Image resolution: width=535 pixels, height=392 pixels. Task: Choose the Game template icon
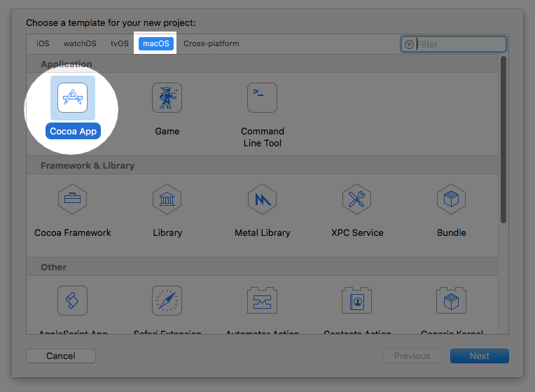(167, 98)
